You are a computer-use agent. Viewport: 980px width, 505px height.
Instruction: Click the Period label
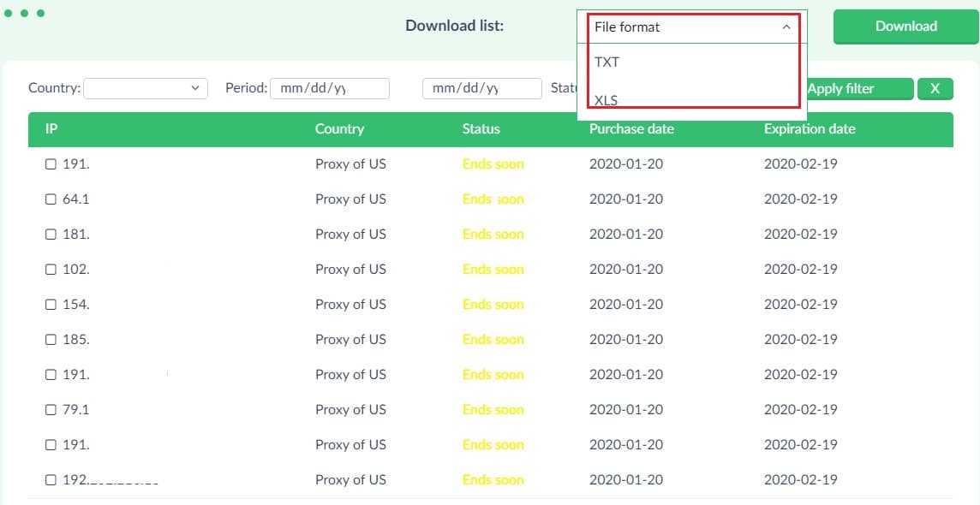(246, 88)
